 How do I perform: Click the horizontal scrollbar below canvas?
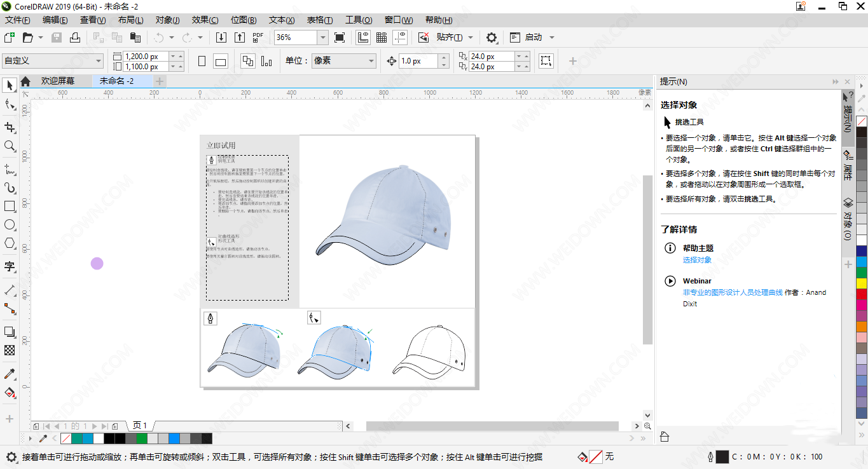(x=492, y=426)
